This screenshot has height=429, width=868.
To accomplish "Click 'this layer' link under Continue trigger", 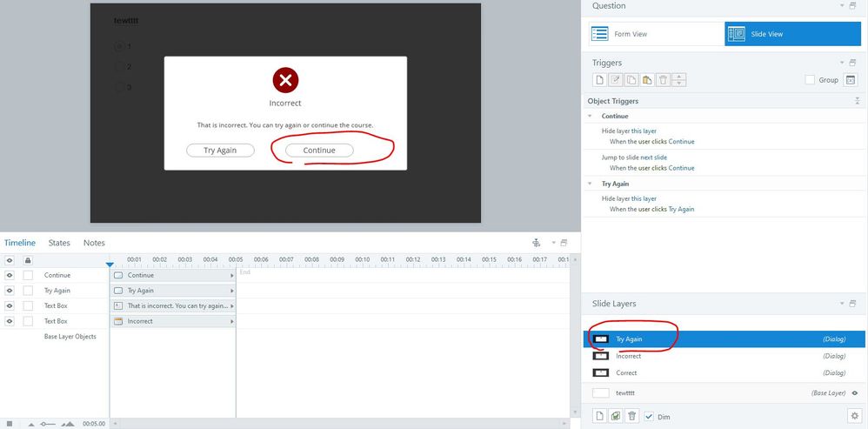I will 644,131.
